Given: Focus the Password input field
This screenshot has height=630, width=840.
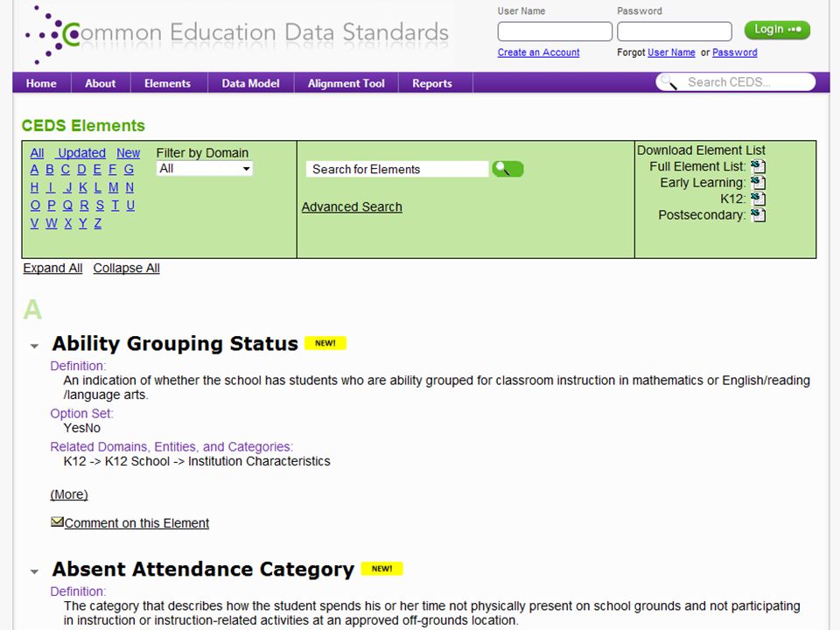Looking at the screenshot, I should coord(675,31).
